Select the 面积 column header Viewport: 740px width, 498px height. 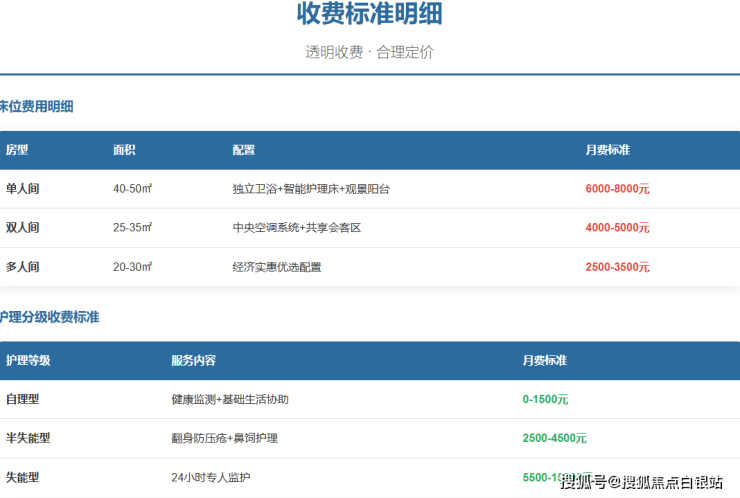(x=124, y=150)
